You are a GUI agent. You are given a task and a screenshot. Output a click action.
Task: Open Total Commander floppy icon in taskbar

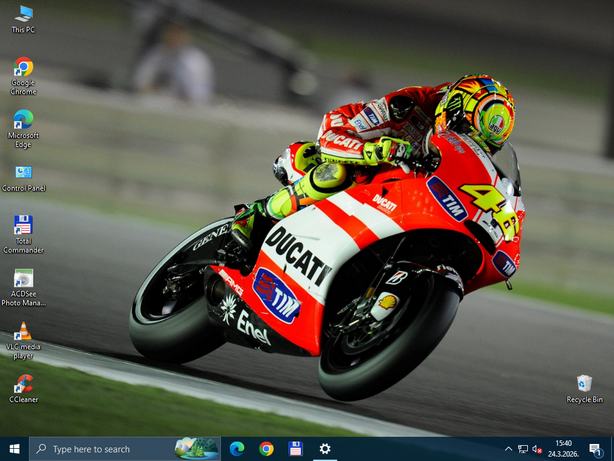[x=295, y=449]
